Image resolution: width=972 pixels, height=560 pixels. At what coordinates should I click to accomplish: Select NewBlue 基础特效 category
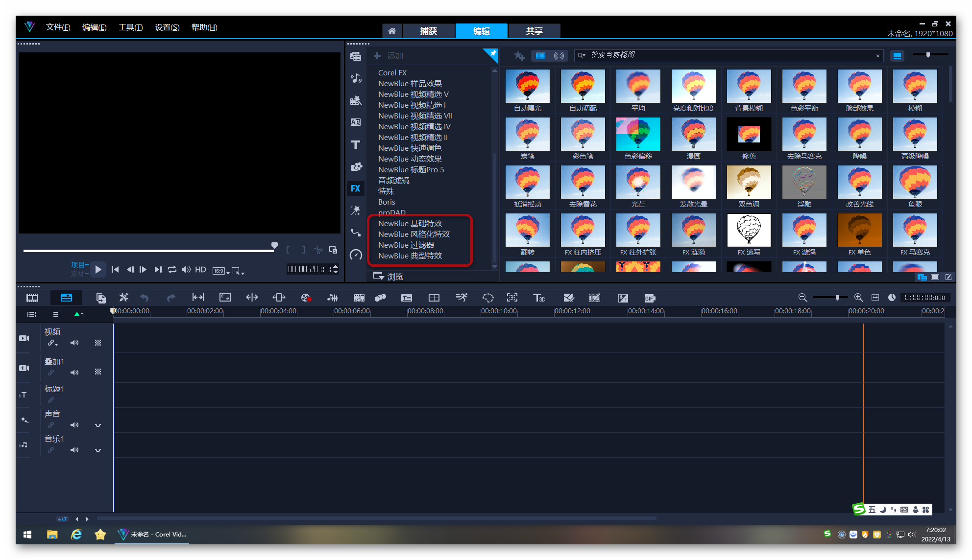click(410, 223)
